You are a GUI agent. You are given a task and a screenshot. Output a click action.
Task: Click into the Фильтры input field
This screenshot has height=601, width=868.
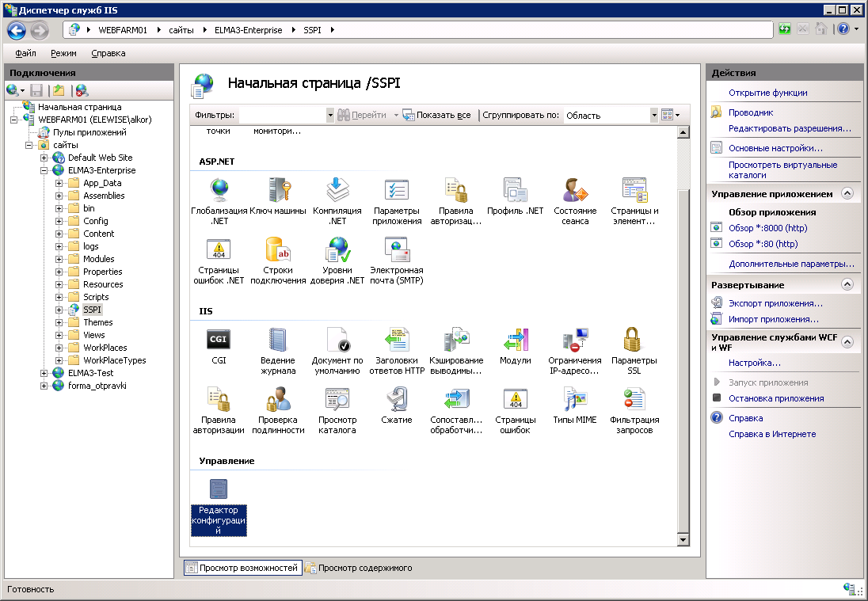point(282,116)
